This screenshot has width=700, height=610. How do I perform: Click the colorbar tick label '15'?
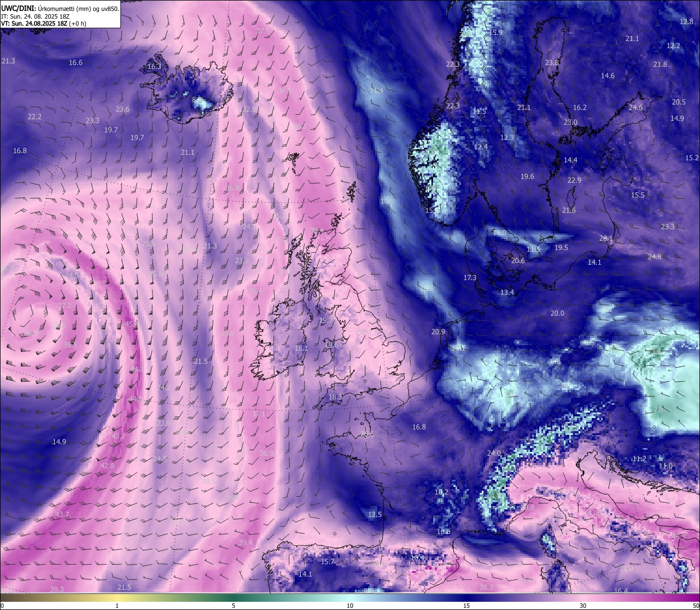tap(466, 606)
